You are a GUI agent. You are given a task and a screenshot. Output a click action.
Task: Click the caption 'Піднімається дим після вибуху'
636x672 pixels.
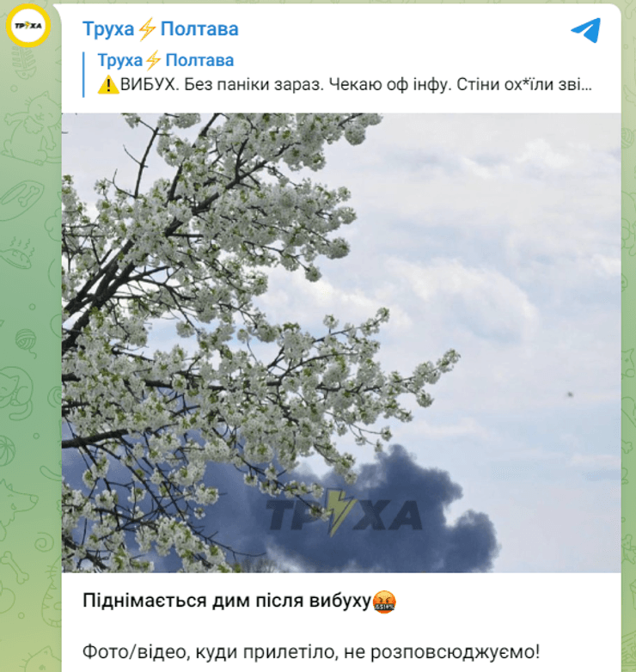pyautogui.click(x=226, y=601)
